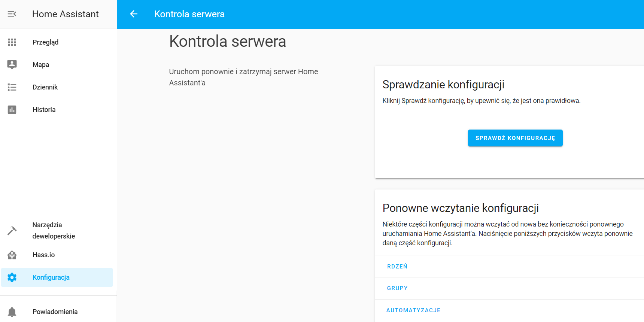The image size is (644, 322).
Task: Open Narzędzia deweloperskie menu item
Action: (54, 231)
